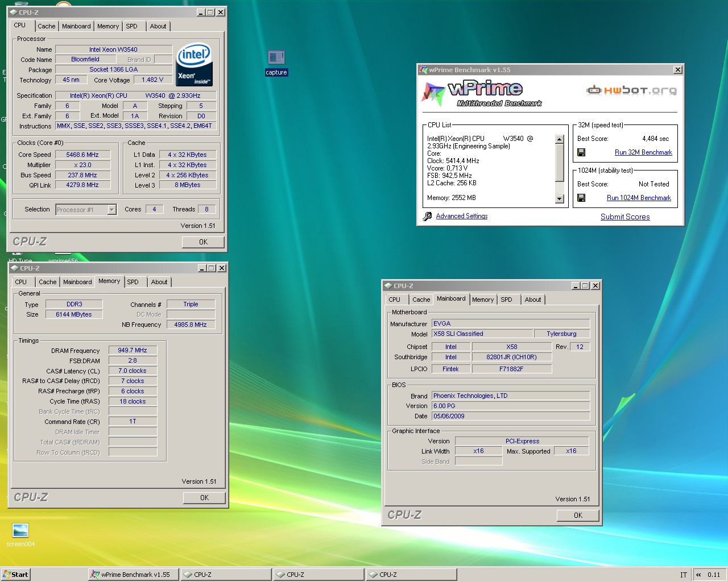Click the Tylersburg field in Mainboard window
The width and height of the screenshot is (728, 582).
(x=561, y=334)
